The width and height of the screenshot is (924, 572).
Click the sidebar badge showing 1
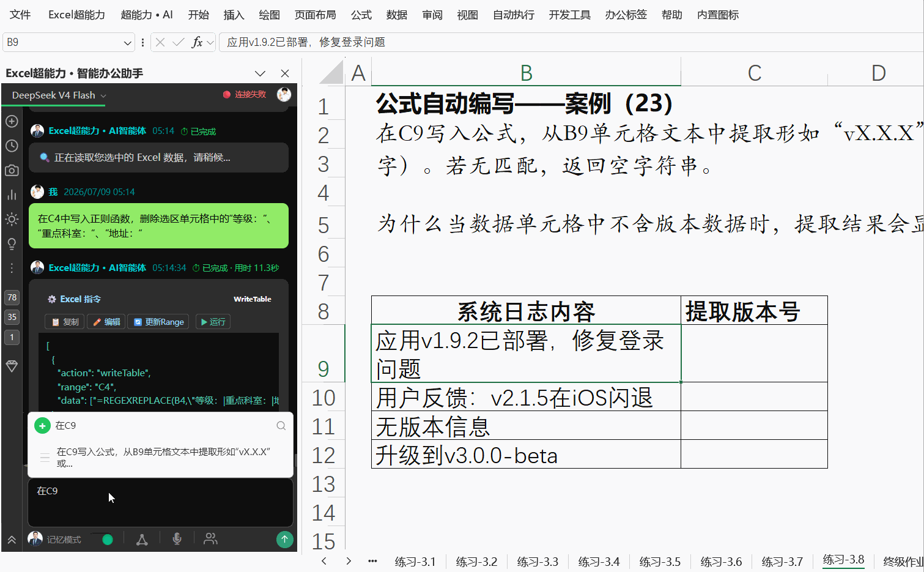(12, 337)
